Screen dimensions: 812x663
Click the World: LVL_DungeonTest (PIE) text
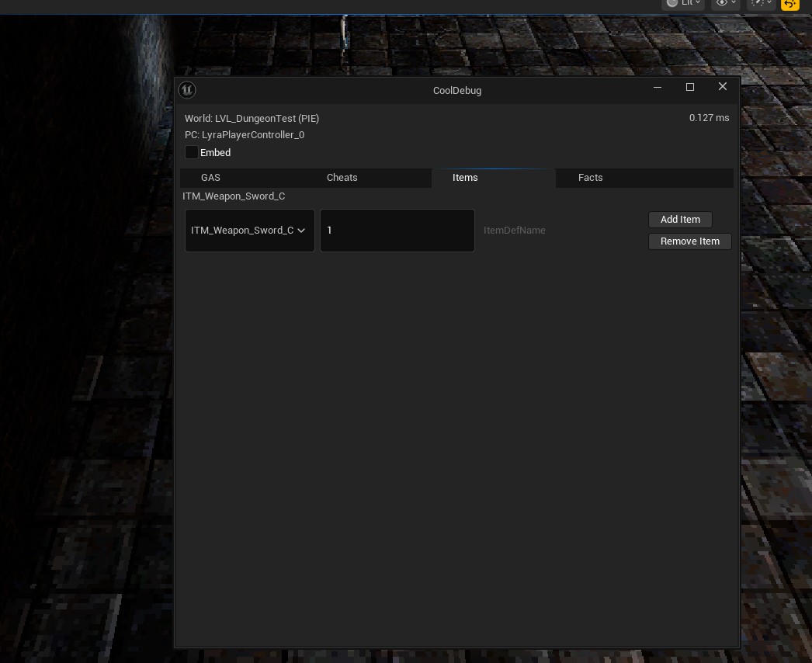pyautogui.click(x=252, y=119)
